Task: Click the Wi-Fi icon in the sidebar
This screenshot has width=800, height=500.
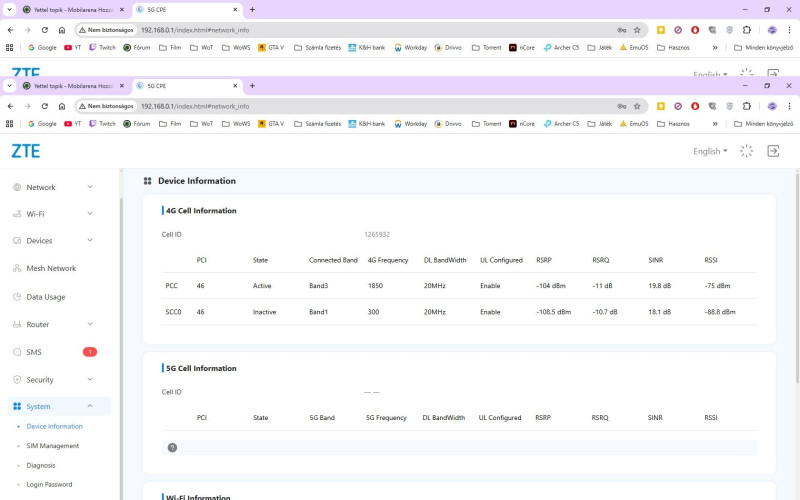Action: tap(17, 214)
